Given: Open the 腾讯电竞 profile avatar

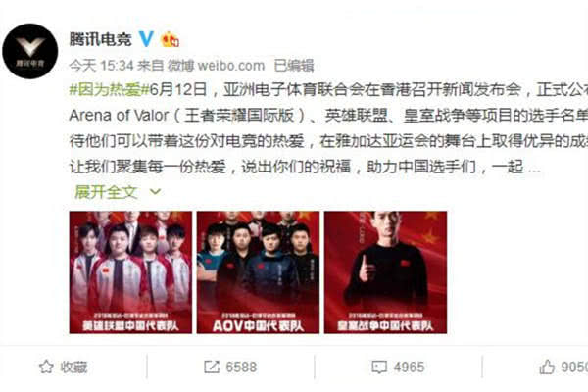Looking at the screenshot, I should point(30,51).
